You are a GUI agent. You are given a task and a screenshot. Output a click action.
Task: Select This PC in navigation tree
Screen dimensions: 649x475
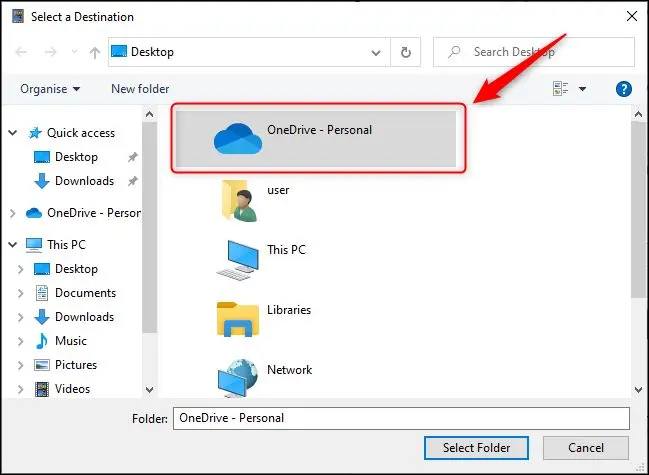(x=66, y=245)
